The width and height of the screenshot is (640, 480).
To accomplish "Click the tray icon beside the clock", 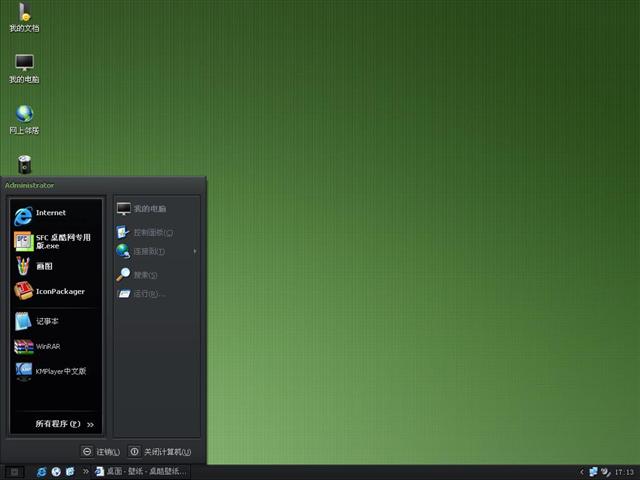I will (x=606, y=472).
